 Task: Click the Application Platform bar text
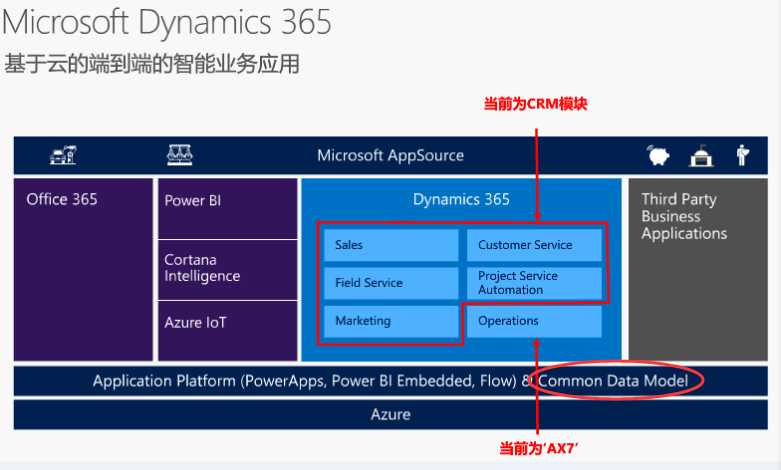(390, 381)
